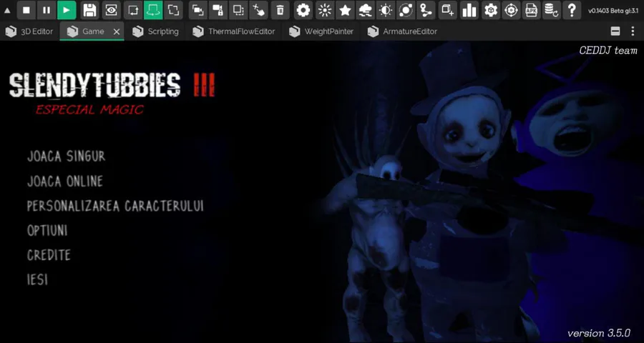644x343 pixels.
Task: Click the database refresh icon
Action: [551, 10]
